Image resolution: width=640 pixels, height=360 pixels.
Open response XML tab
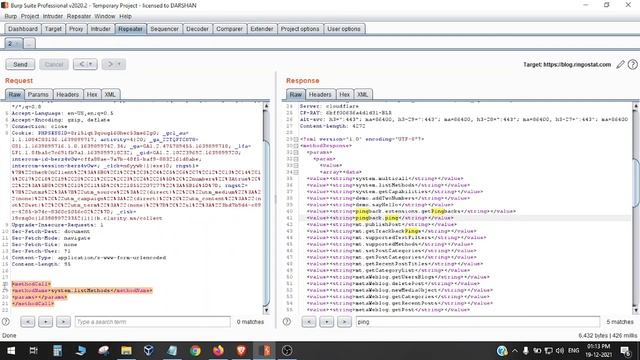362,94
